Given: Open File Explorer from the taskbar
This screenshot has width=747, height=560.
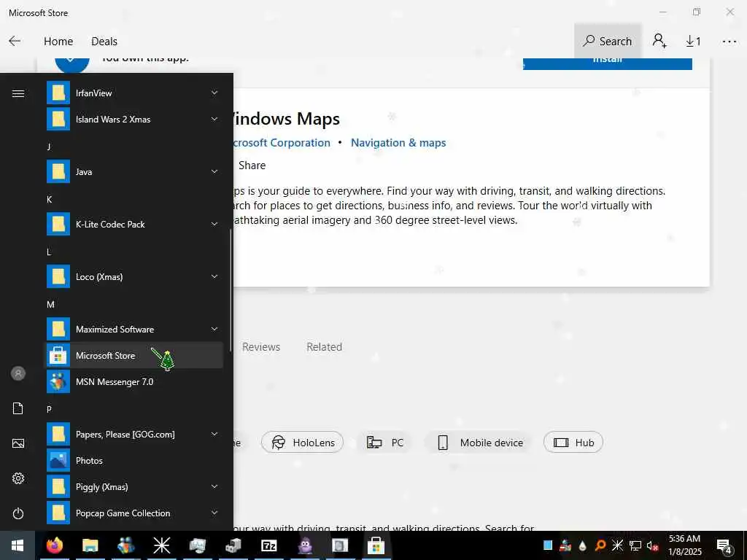Looking at the screenshot, I should (90, 545).
